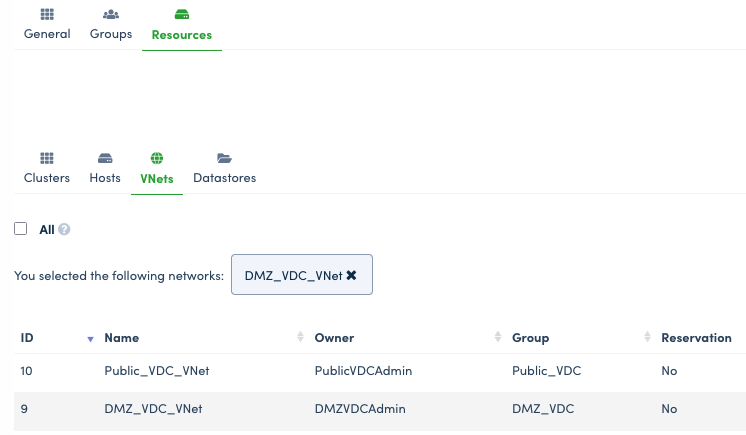Click the Resources drive icon
The width and height of the screenshot is (746, 435).
pyautogui.click(x=181, y=16)
